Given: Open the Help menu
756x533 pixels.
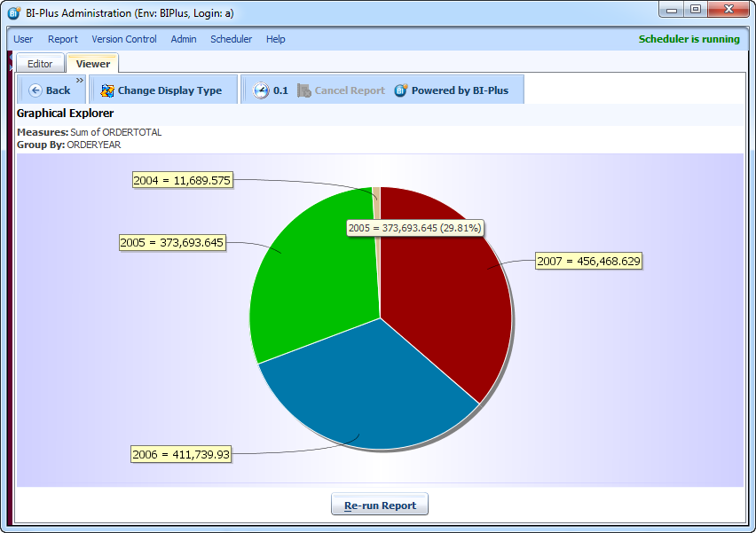Looking at the screenshot, I should [276, 39].
